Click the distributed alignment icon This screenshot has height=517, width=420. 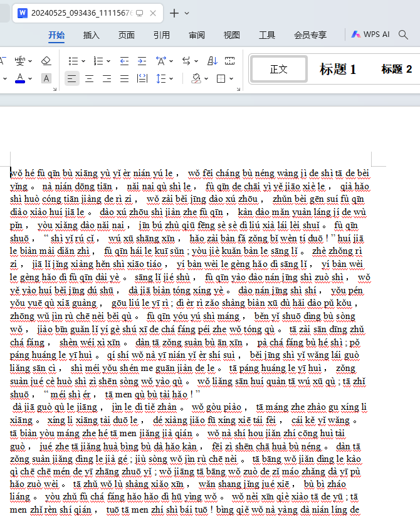[142, 78]
